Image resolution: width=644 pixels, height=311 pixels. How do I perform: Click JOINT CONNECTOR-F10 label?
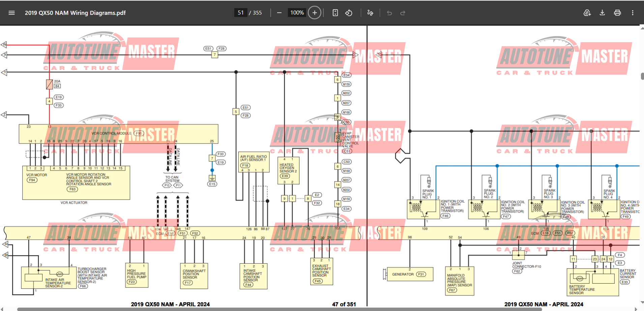(x=526, y=265)
